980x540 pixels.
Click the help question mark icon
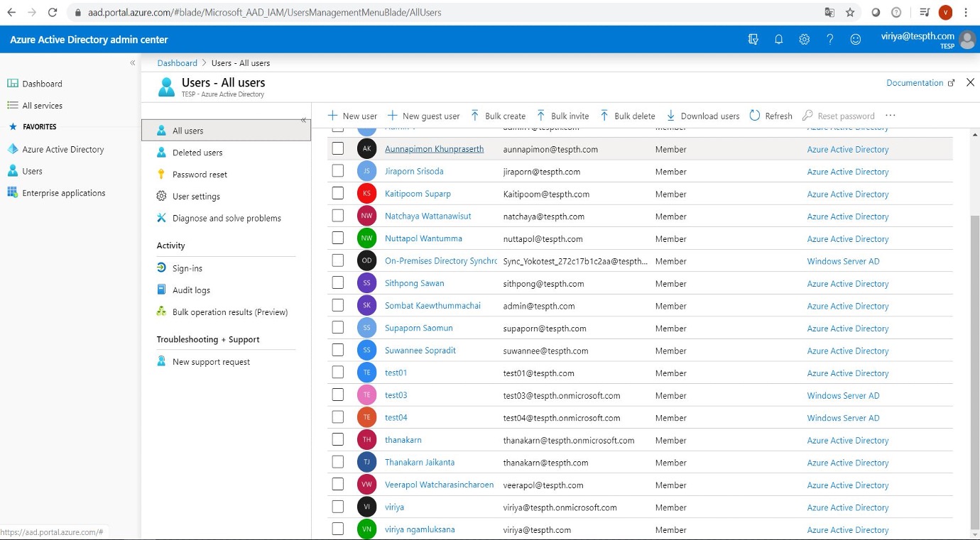[829, 40]
